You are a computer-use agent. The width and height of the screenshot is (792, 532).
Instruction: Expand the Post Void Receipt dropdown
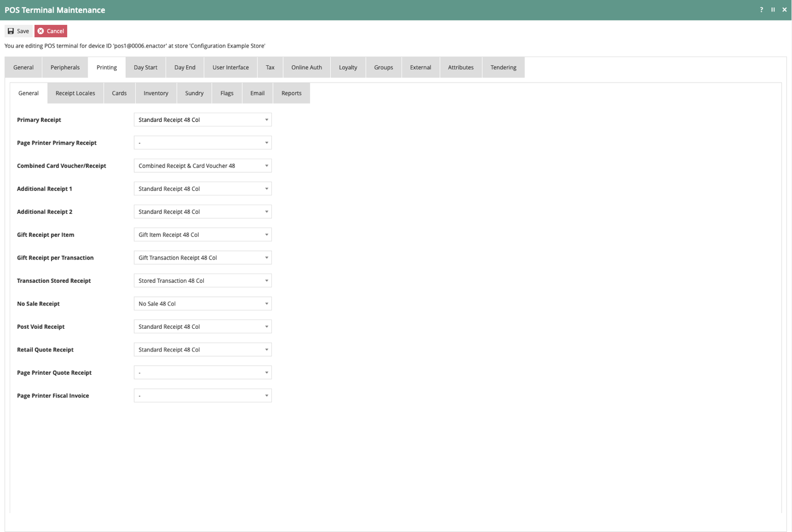coord(203,327)
